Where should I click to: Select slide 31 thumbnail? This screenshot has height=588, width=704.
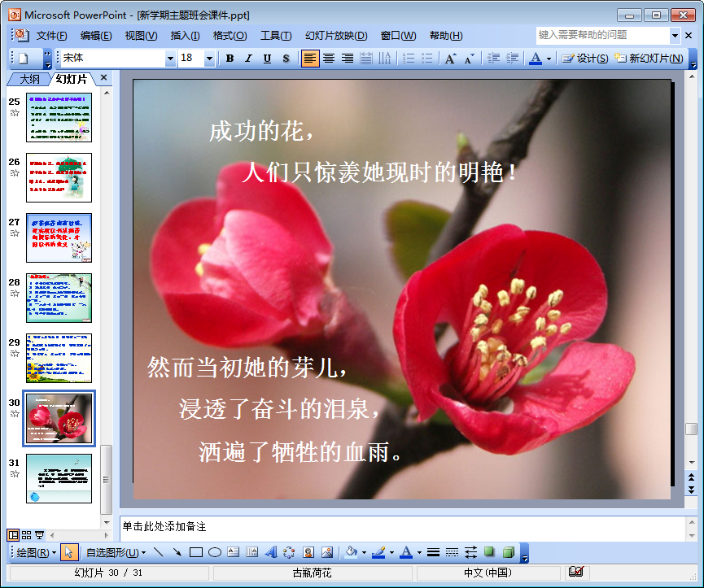coord(59,478)
